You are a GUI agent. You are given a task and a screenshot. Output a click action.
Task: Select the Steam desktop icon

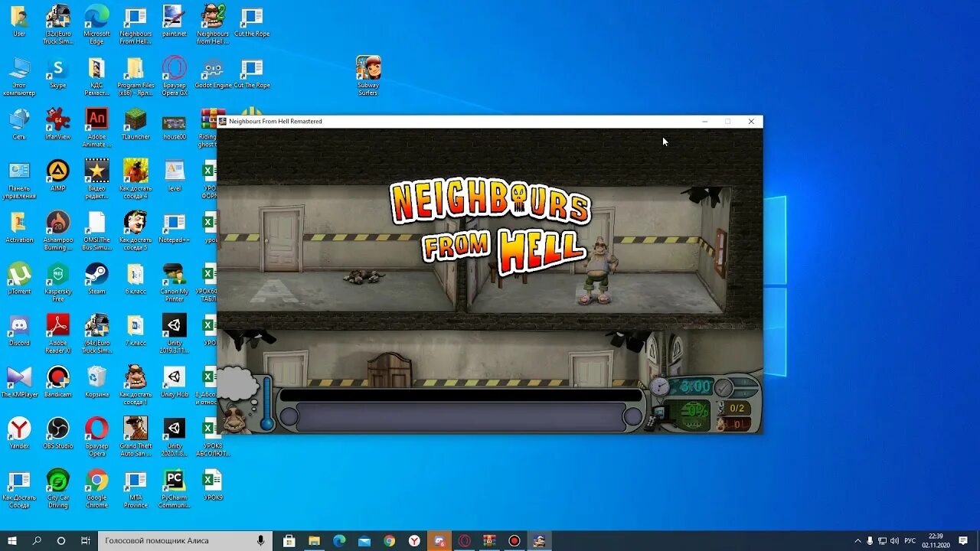(x=96, y=279)
